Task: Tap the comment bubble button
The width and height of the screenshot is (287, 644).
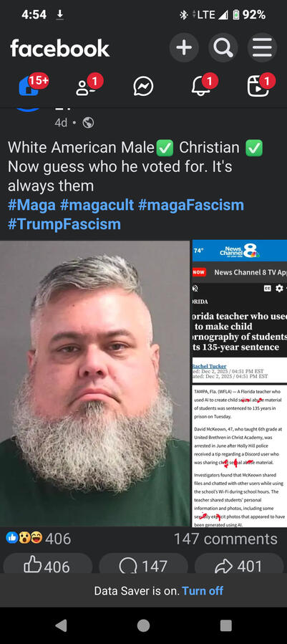Action: 143,566
